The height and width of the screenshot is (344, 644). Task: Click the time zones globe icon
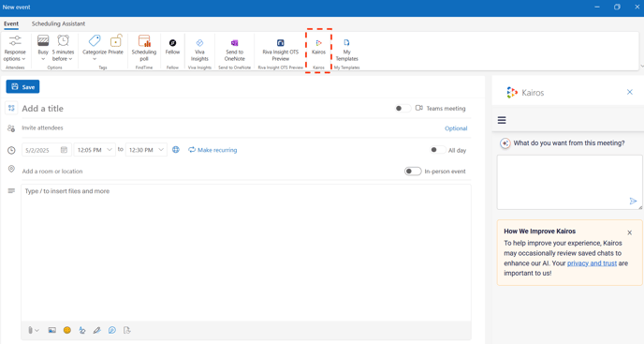coord(176,150)
